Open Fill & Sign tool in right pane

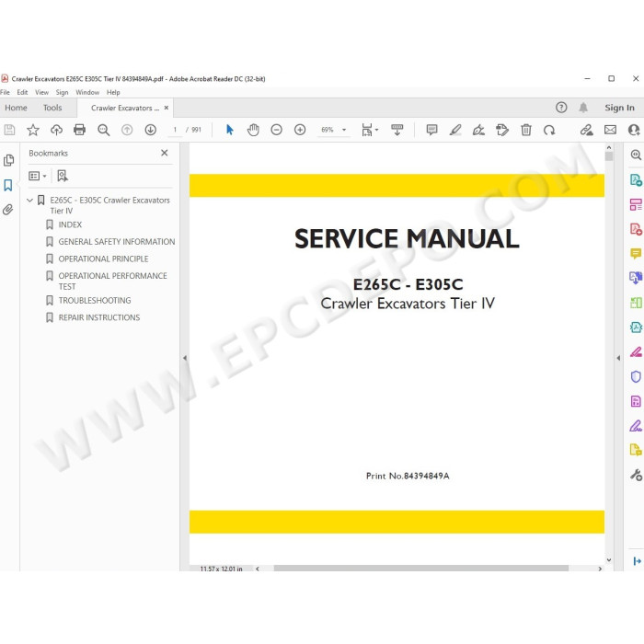[636, 426]
